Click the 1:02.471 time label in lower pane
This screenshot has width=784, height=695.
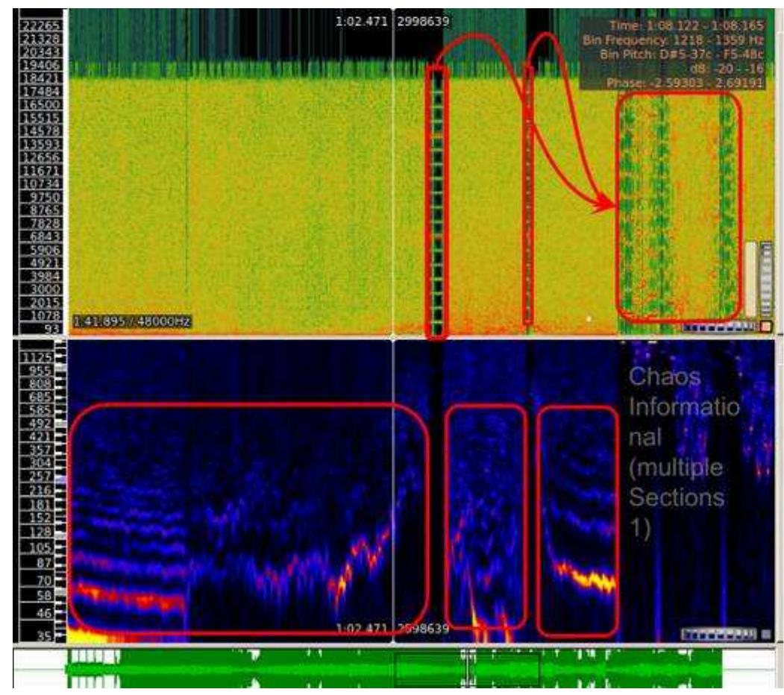point(361,629)
